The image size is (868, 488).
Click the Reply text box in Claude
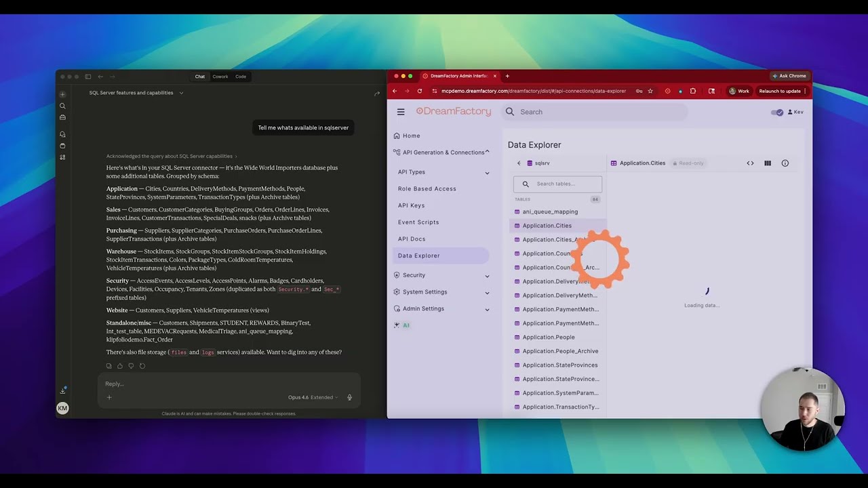click(229, 384)
